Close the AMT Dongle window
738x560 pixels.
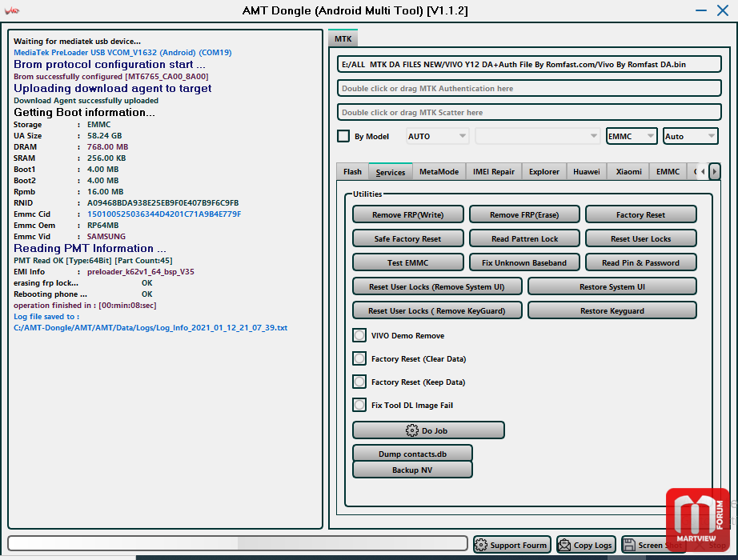[723, 10]
